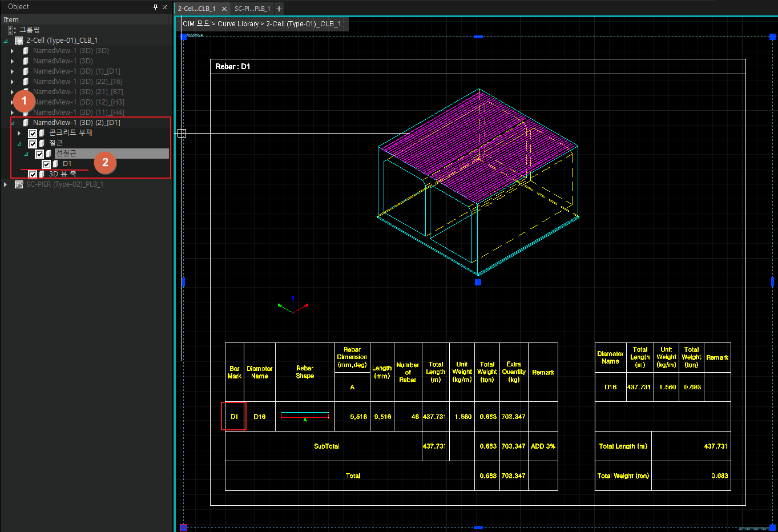This screenshot has width=778, height=532.
Task: Click the view icon of NamedView-1 (3D) (22)_[T6]
Action: point(26,82)
